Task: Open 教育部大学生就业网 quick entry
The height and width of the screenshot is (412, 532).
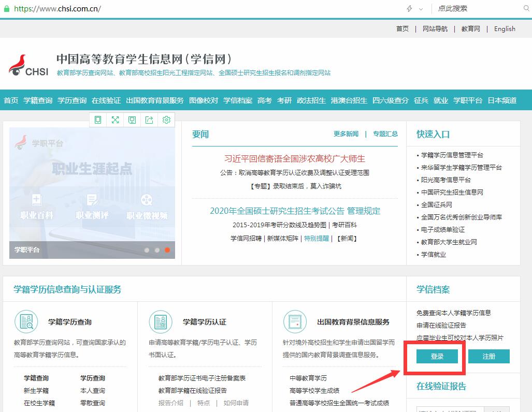Action: click(449, 242)
